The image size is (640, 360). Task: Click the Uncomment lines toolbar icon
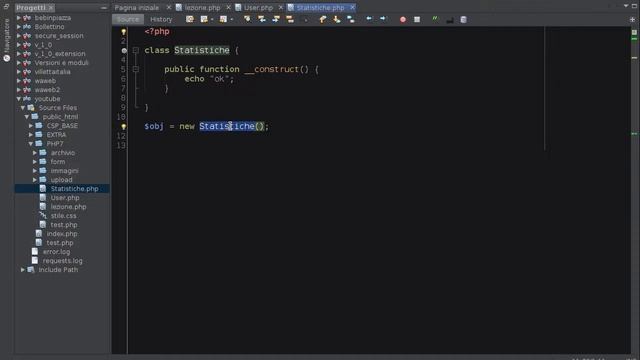click(449, 19)
